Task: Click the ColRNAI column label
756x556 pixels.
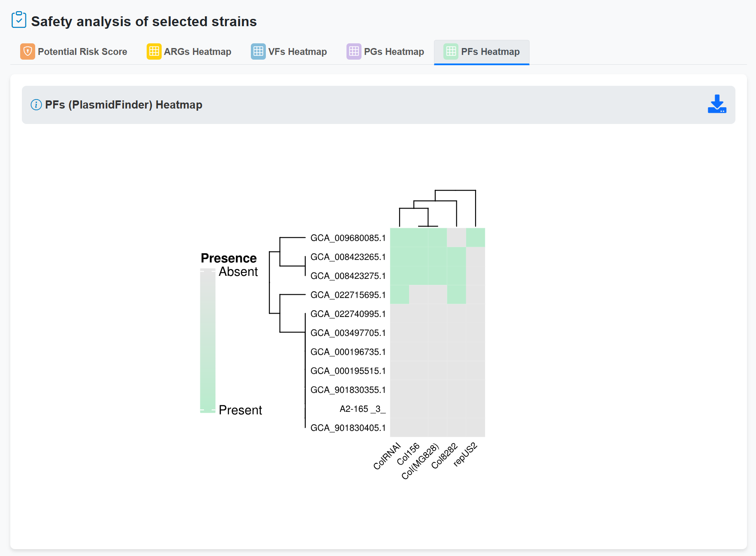Action: coord(387,456)
